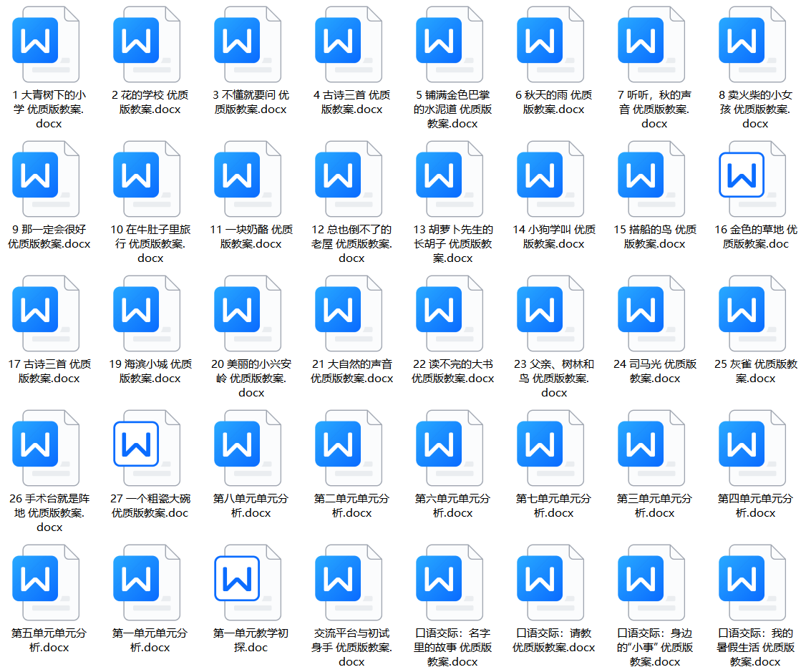
Task: Click filename '9 那一定会很好 优质版教案.docx'
Action: (x=49, y=237)
